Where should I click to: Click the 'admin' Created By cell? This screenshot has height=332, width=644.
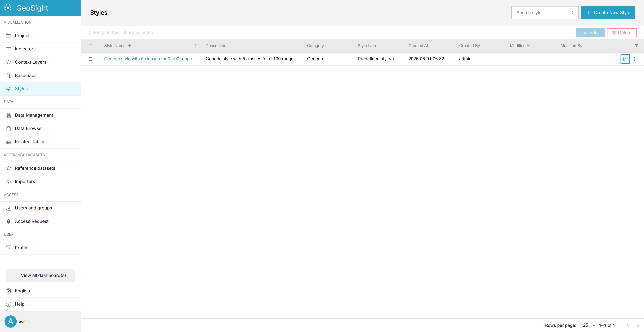[x=465, y=59]
